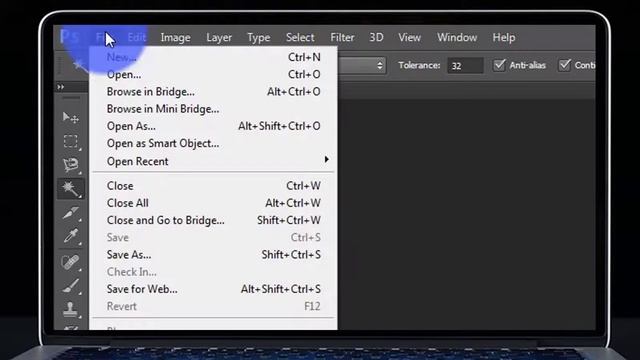Open the Filter menu

342,38
